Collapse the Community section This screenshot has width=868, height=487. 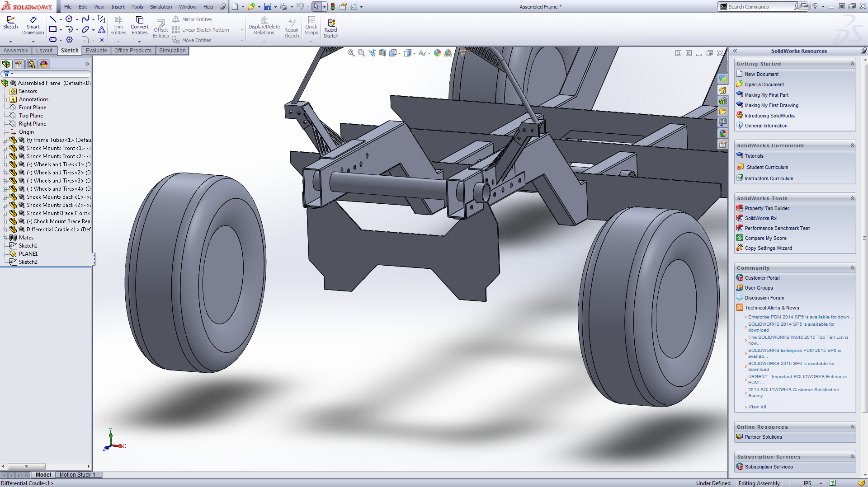coord(852,268)
